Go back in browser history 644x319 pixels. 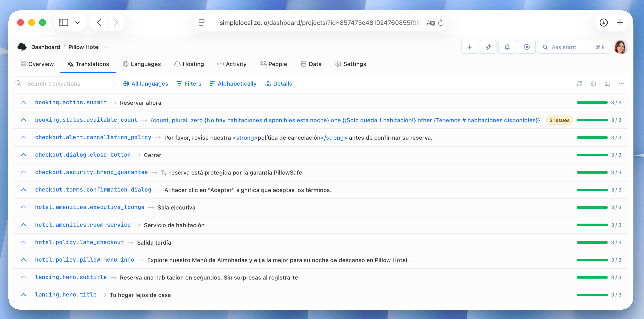(99, 22)
